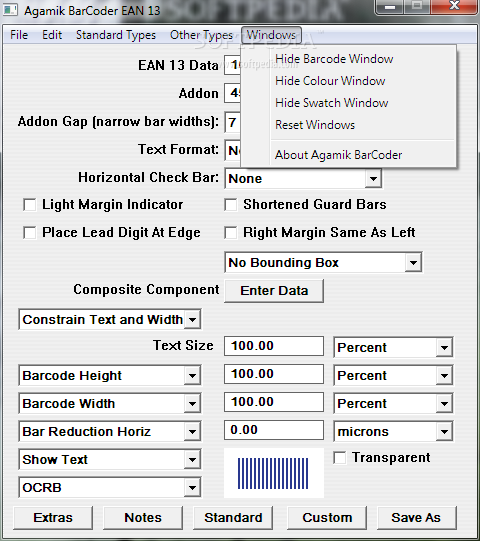Minimize the Agamik BarCoder window

pos(390,7)
